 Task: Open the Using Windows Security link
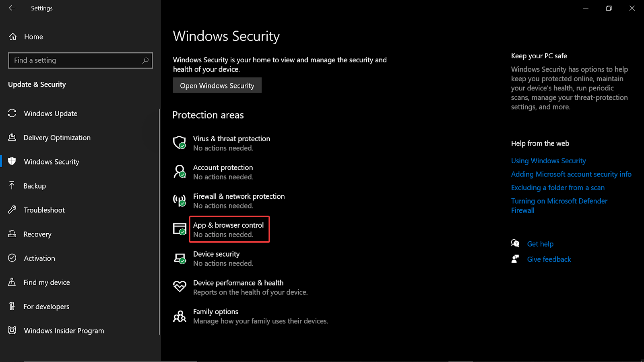tap(548, 160)
